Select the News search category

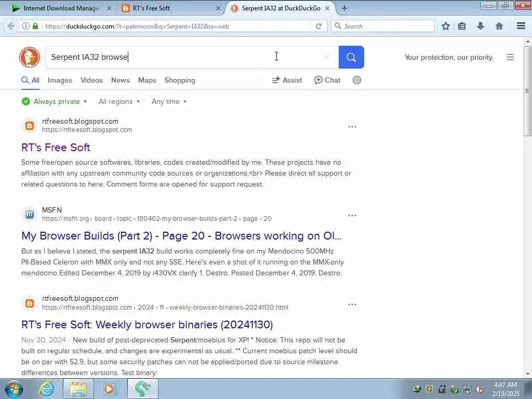(120, 80)
